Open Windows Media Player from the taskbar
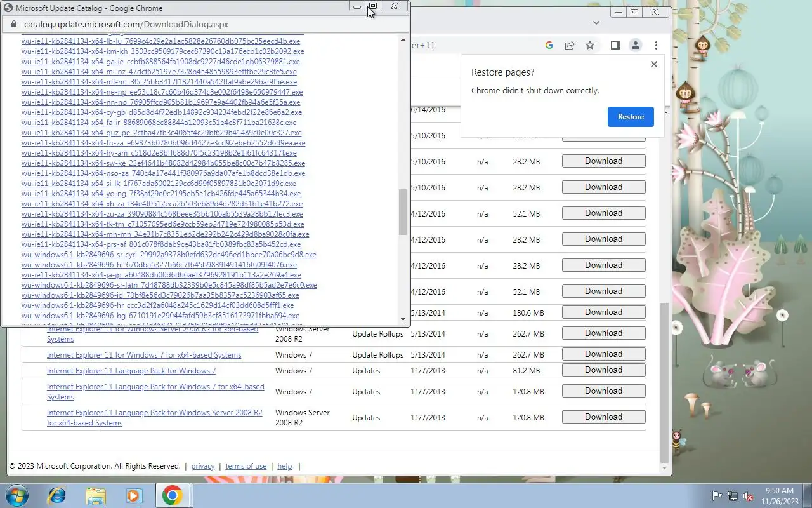This screenshot has height=508, width=812. pos(134,495)
